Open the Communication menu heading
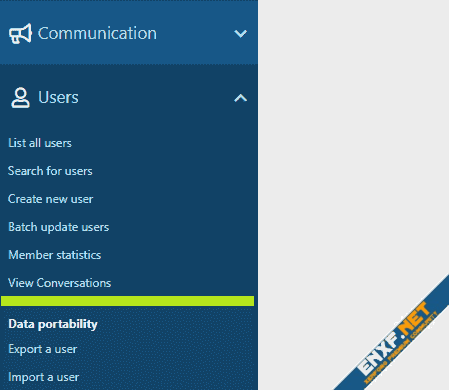Screen dimensions: 449x390 [97, 33]
